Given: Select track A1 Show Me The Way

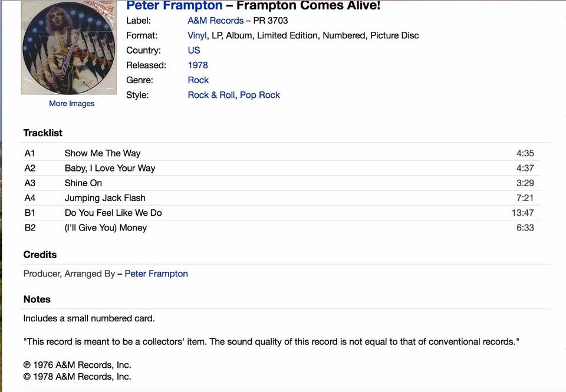Looking at the screenshot, I should (280, 153).
